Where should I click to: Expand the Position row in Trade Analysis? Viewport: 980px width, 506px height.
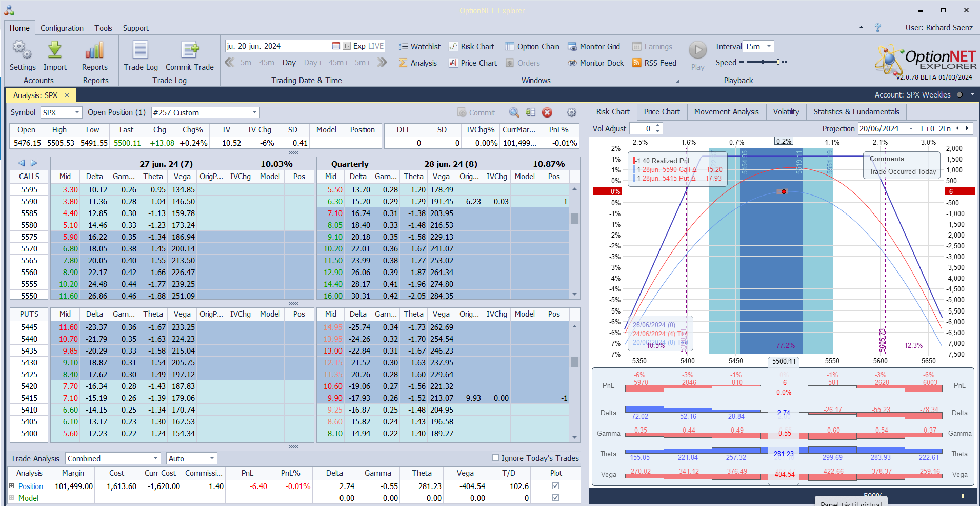coord(12,486)
